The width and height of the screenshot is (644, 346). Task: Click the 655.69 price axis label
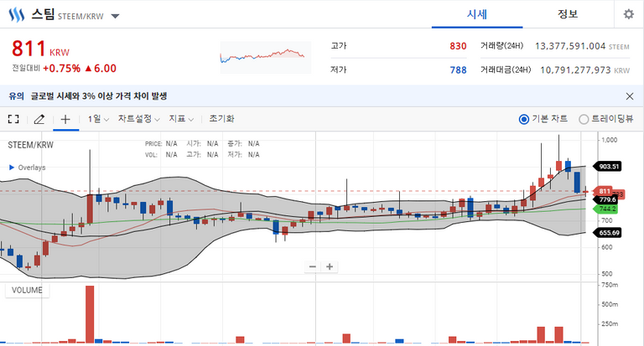pyautogui.click(x=607, y=233)
